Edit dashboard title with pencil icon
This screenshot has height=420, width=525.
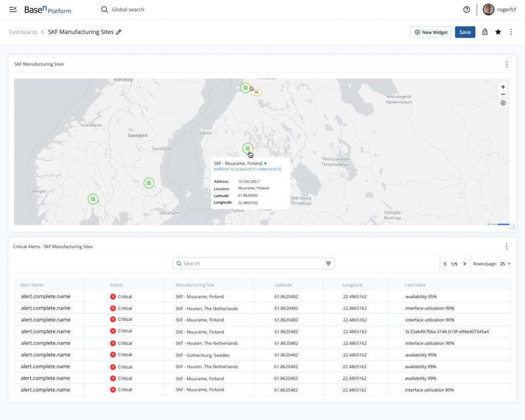point(118,32)
